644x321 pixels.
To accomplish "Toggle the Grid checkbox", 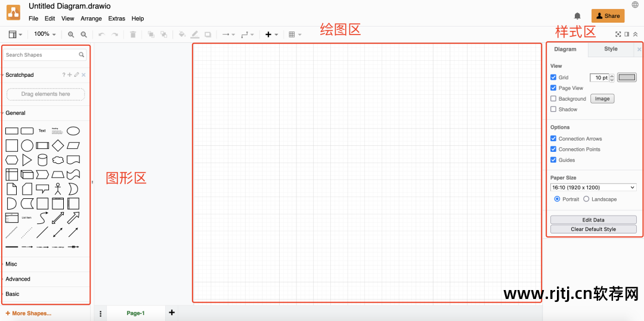I will coord(553,77).
